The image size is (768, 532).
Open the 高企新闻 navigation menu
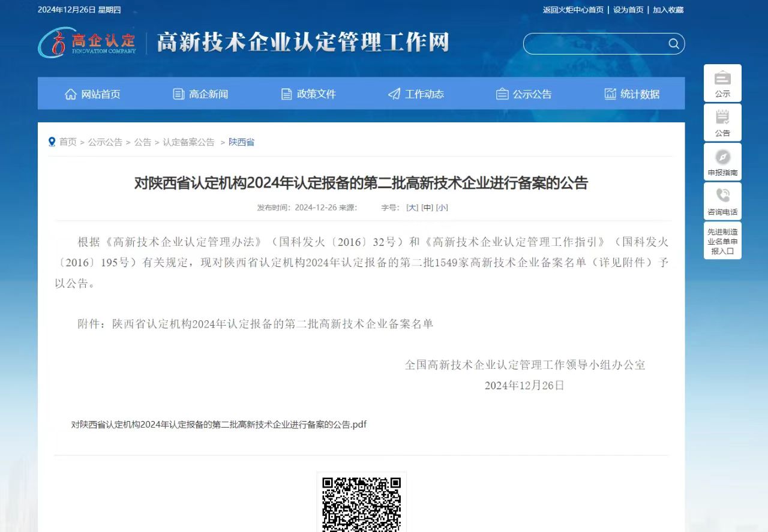200,94
